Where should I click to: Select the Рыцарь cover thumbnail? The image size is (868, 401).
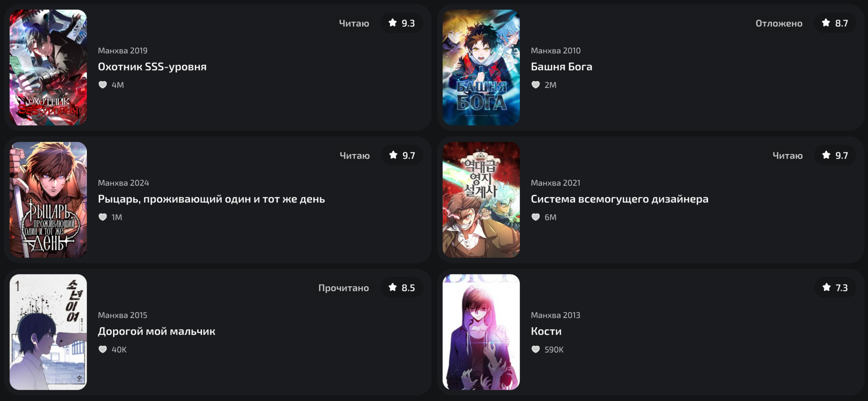(x=48, y=200)
